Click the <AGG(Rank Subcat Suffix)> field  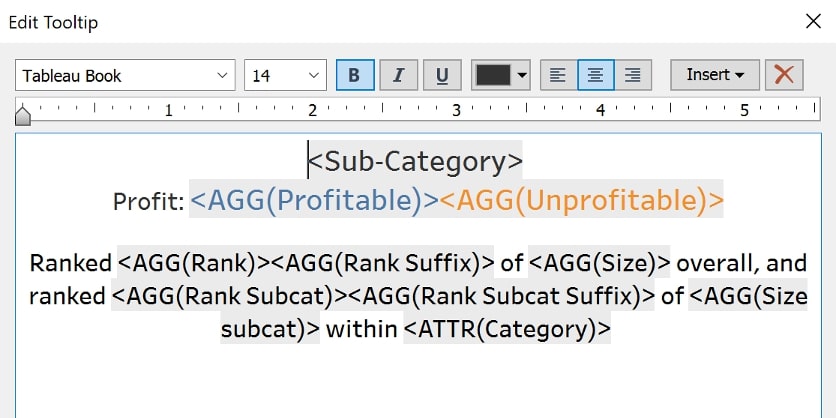pos(501,296)
